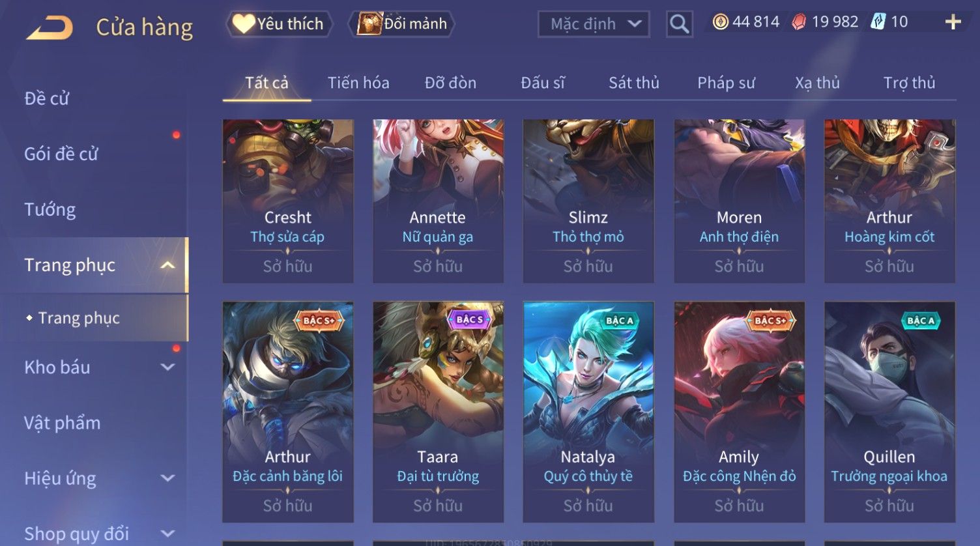Tap the plus icon to add currency

click(x=953, y=22)
